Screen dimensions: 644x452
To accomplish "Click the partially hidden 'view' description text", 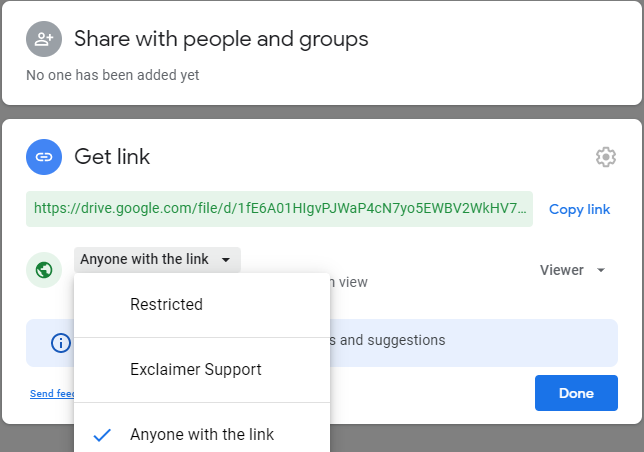I will pos(349,283).
